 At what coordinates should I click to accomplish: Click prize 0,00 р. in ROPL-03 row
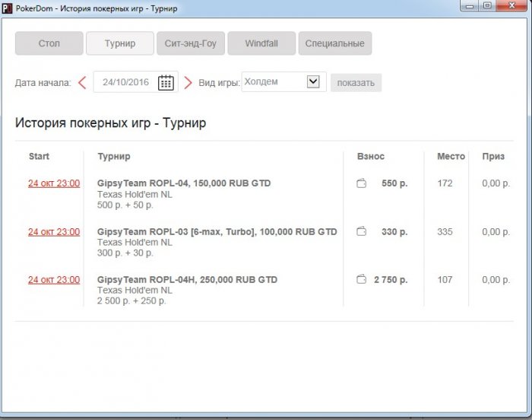coord(496,232)
